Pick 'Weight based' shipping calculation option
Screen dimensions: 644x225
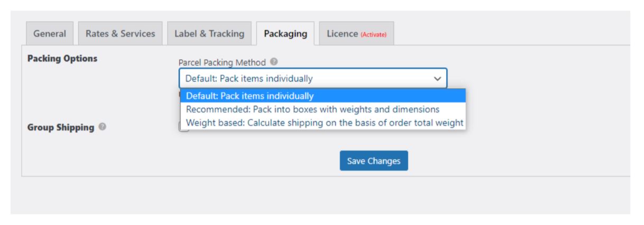coord(323,123)
